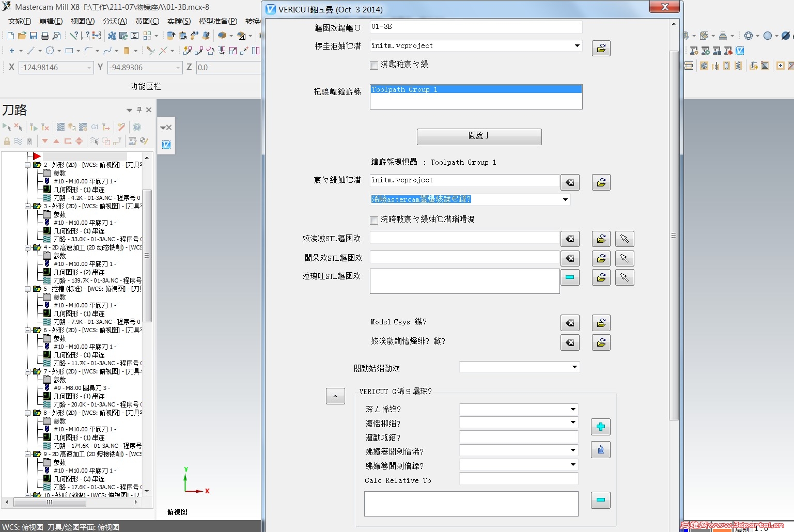The height and width of the screenshot is (532, 794).
Task: Select 刀路 - 139.7K - 01-3A.NC toolpath entry
Action: pyautogui.click(x=97, y=280)
